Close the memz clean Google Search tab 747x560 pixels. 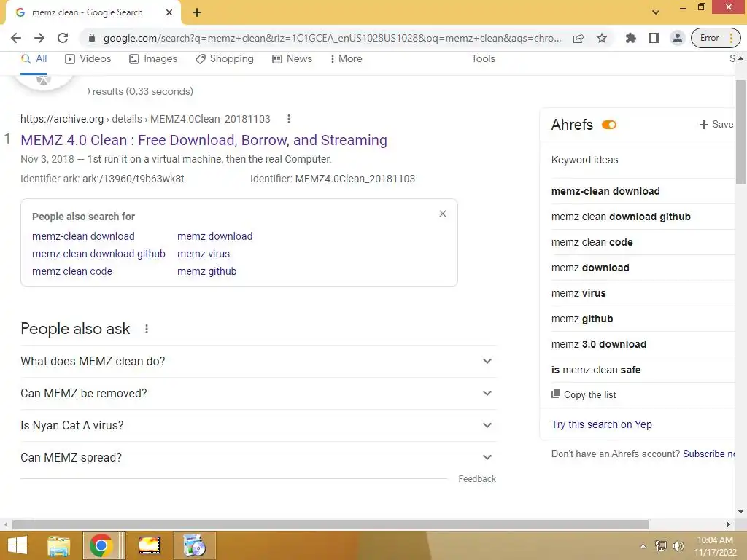click(x=169, y=13)
